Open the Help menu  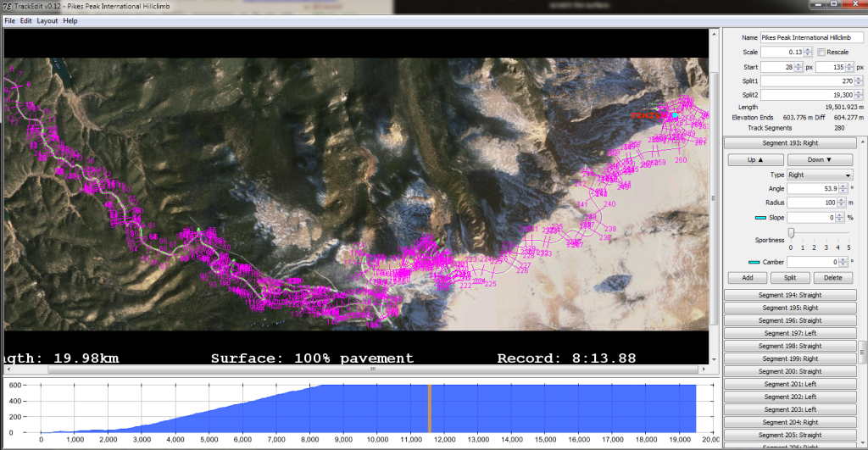point(70,20)
